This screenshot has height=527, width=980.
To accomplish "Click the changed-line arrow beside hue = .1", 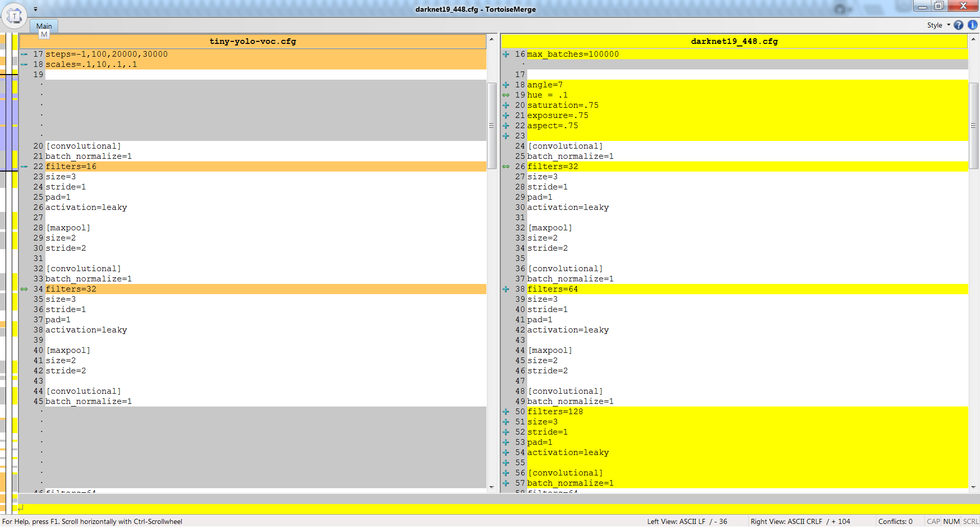I will (506, 95).
